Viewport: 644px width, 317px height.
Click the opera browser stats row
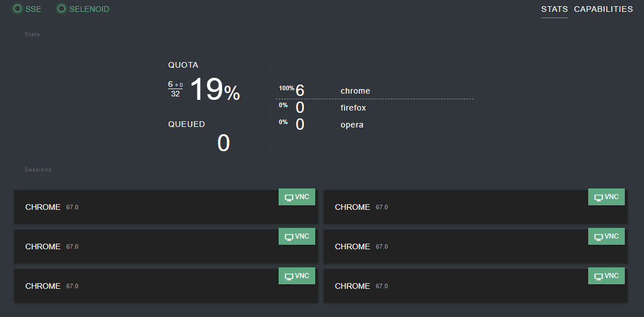pos(374,125)
